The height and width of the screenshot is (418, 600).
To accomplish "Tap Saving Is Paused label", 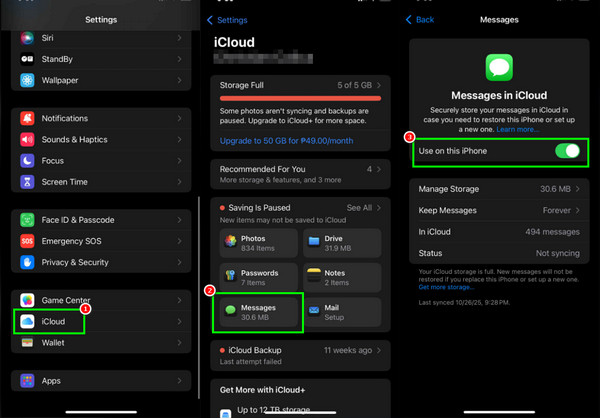I will (259, 208).
